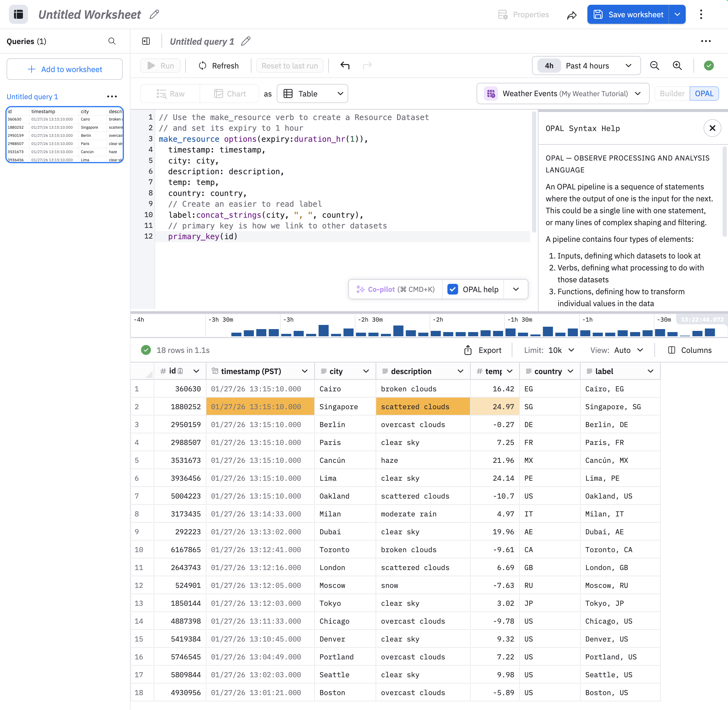
Task: Uncheck the OPAL help checkbox
Action: point(452,289)
